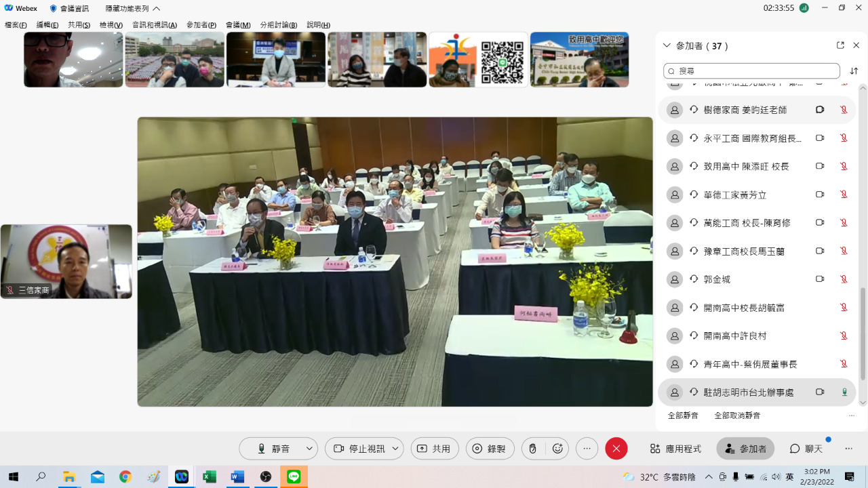Pop out the participants panel
Image resolution: width=868 pixels, height=488 pixels.
tap(840, 45)
